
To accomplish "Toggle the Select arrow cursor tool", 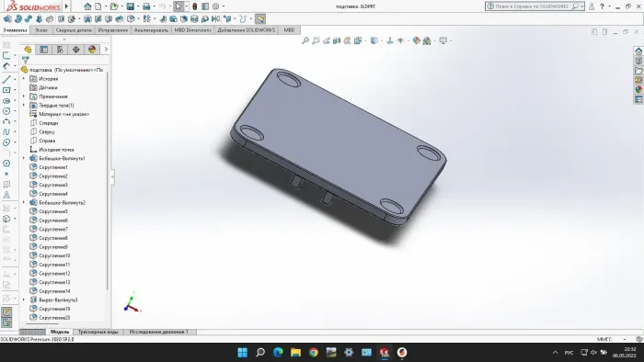I will point(178,6).
